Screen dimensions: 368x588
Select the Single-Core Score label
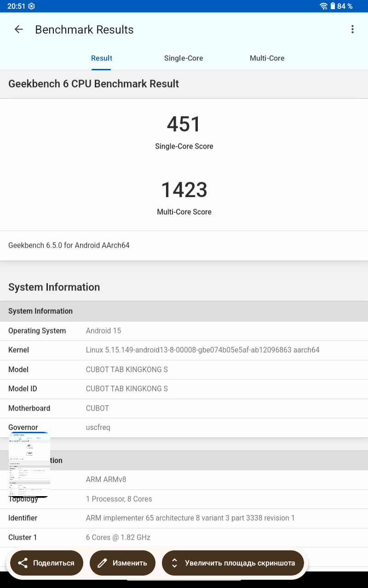click(184, 147)
